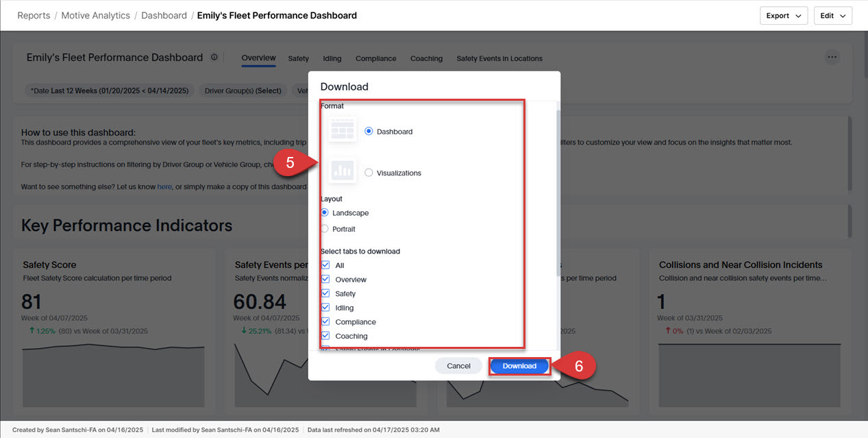Image resolution: width=868 pixels, height=438 pixels.
Task: Click the Download button in dialog
Action: [519, 366]
